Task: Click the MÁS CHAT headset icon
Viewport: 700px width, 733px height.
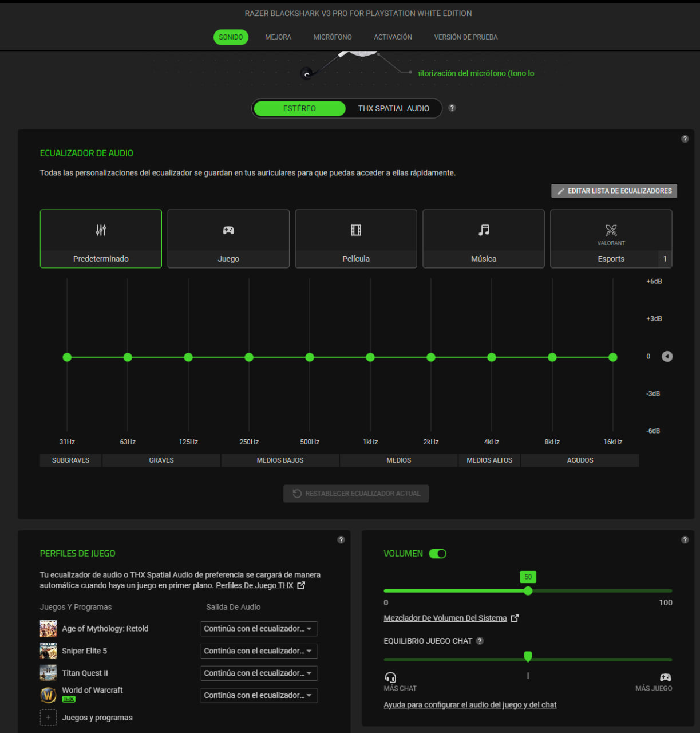Action: [x=390, y=678]
